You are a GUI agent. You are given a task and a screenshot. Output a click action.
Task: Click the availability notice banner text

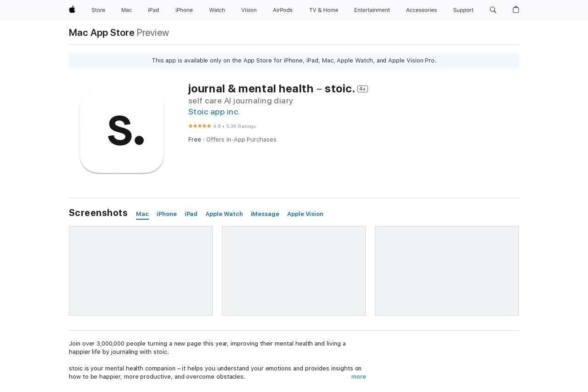click(x=294, y=61)
